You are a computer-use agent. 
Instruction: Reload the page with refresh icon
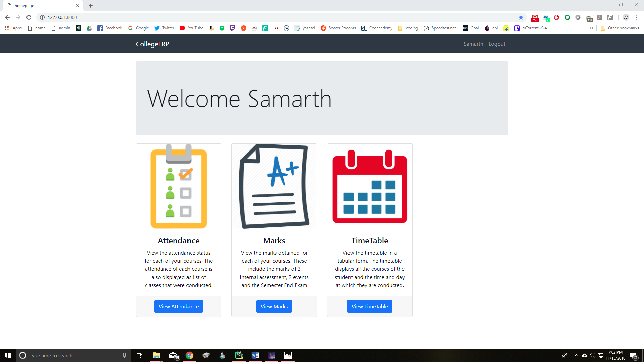point(29,17)
